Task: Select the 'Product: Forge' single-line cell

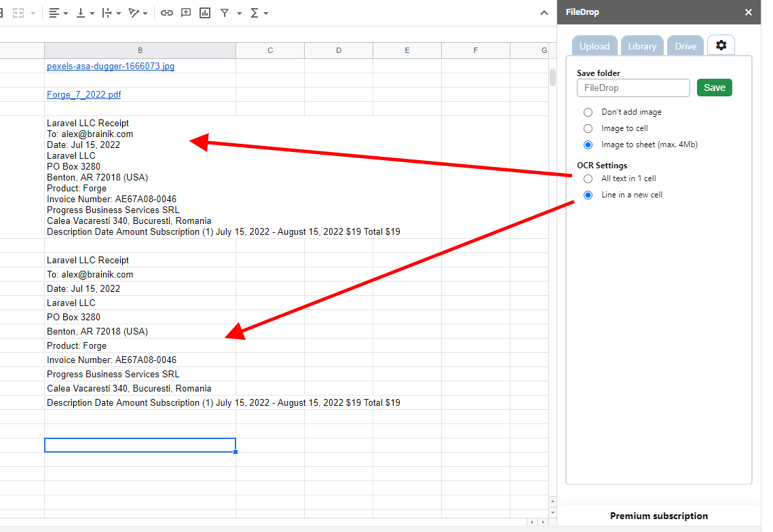Action: (x=140, y=346)
